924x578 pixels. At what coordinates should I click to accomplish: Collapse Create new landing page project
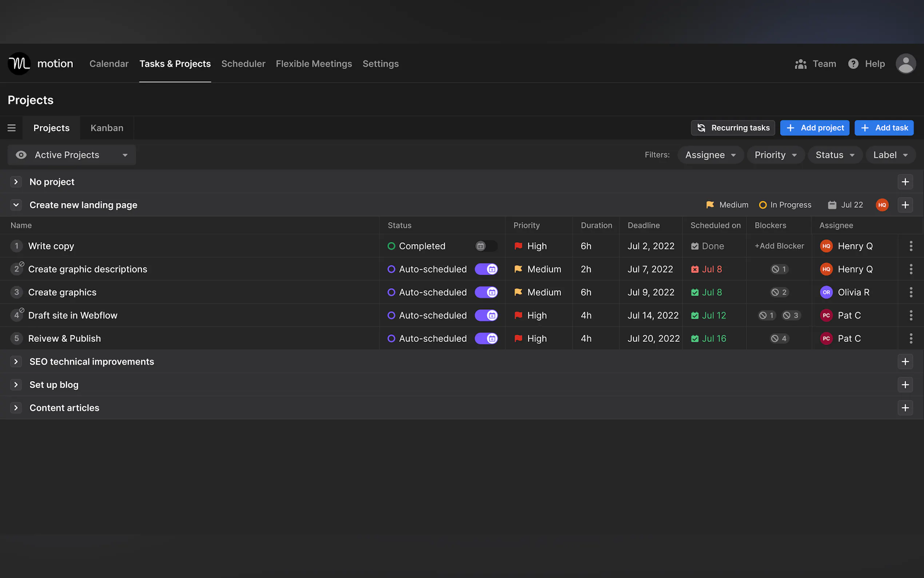pos(16,205)
